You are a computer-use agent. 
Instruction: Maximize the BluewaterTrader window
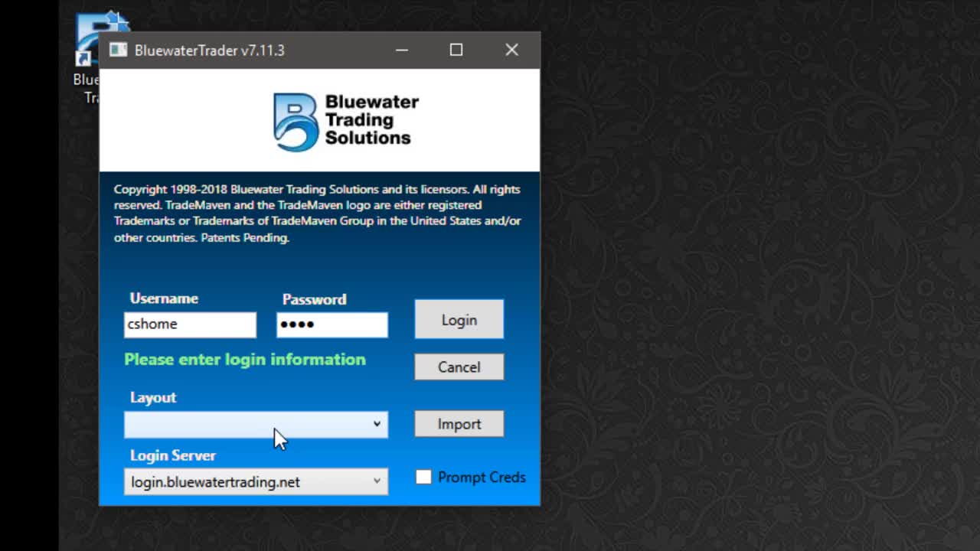tap(456, 51)
